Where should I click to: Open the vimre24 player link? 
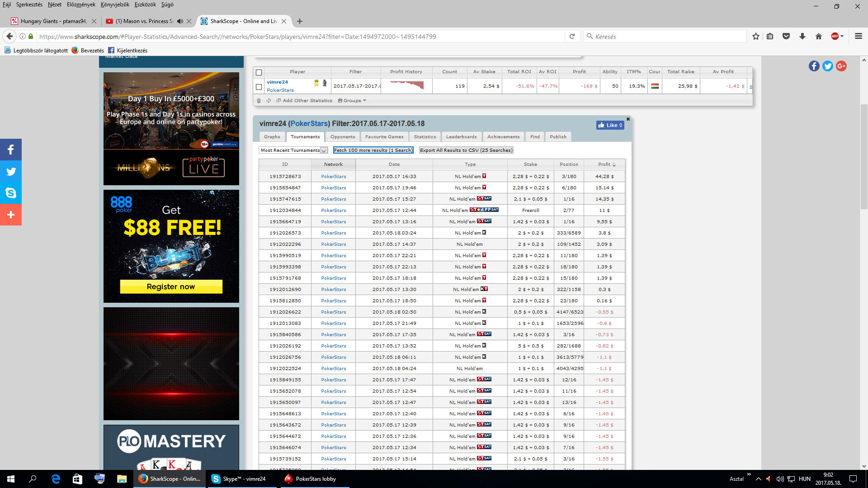[x=277, y=82]
